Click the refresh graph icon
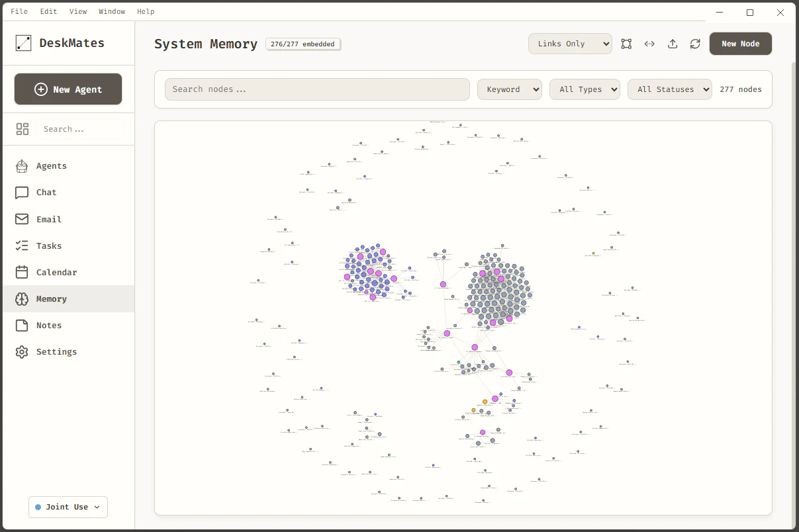The width and height of the screenshot is (799, 532). (695, 44)
